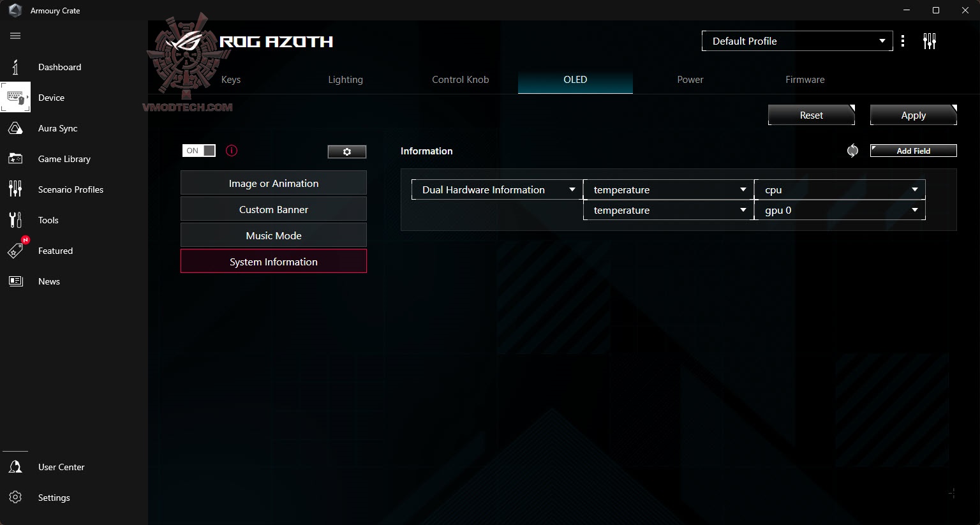The image size is (980, 525).
Task: Switch to the Lighting tab
Action: tap(346, 80)
